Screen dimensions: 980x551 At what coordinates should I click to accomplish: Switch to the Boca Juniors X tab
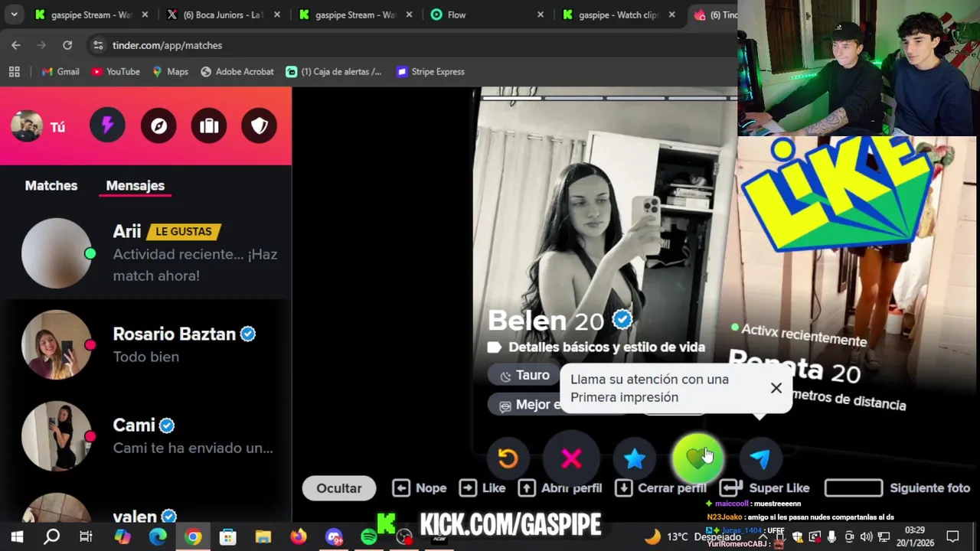[222, 15]
